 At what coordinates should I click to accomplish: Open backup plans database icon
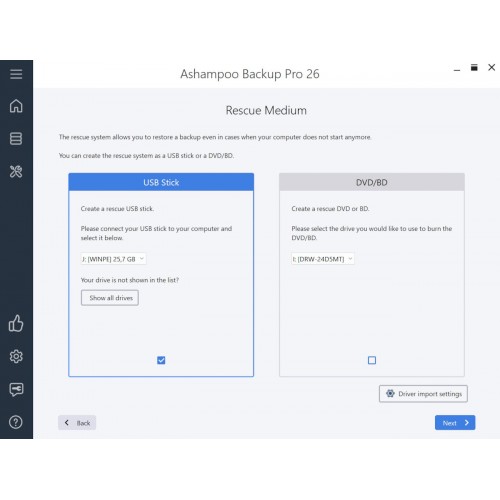coord(16,139)
